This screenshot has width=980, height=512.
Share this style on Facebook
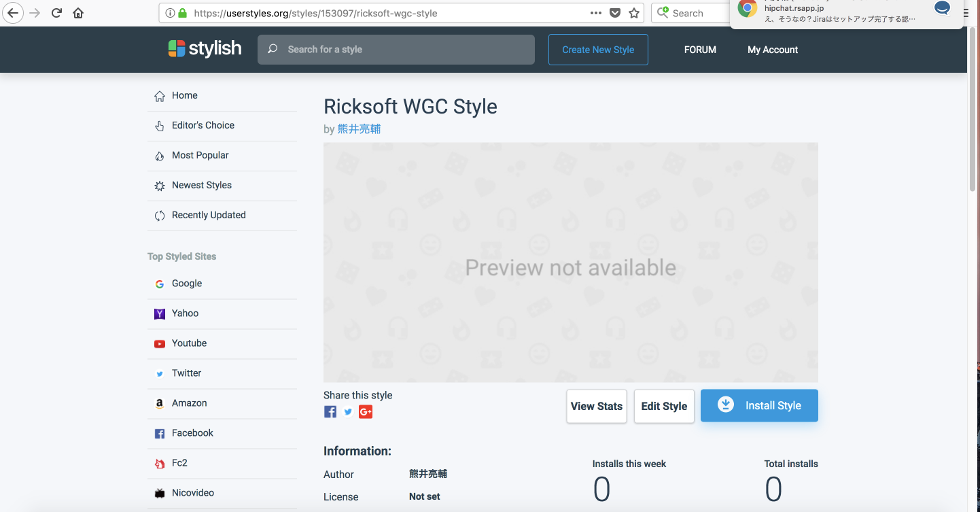[x=330, y=411]
